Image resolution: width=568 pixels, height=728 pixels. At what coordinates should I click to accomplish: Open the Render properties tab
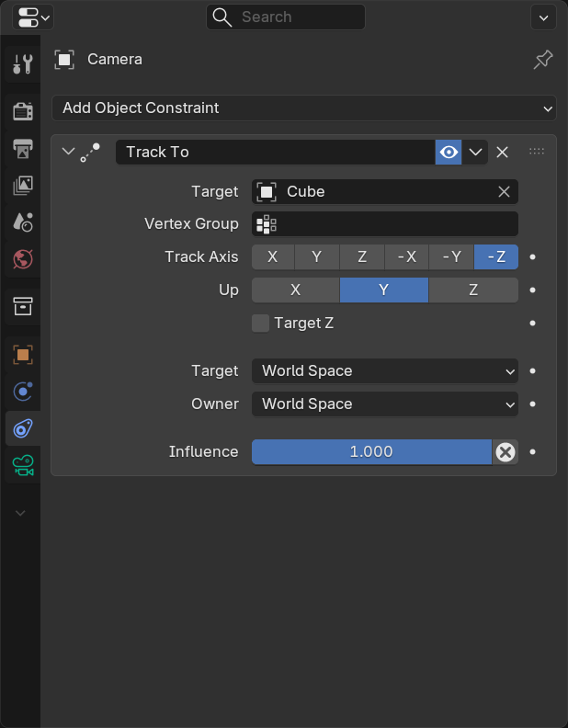23,111
